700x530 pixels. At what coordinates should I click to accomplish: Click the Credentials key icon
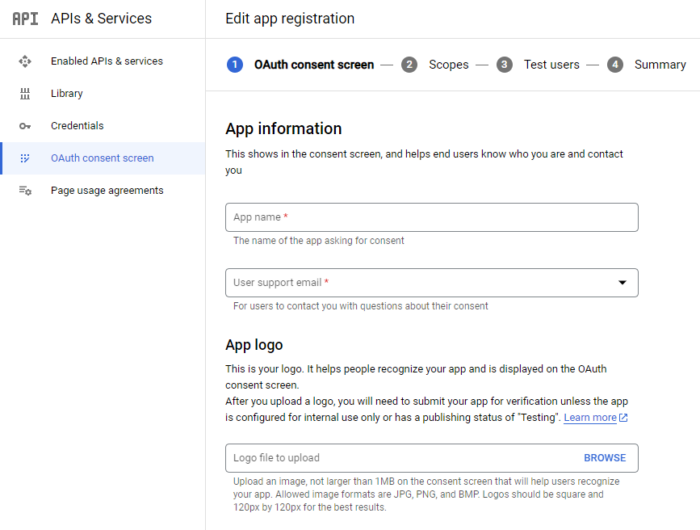25,126
